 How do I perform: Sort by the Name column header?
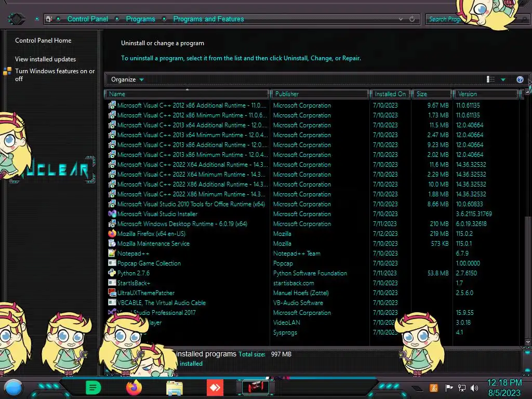pos(187,94)
